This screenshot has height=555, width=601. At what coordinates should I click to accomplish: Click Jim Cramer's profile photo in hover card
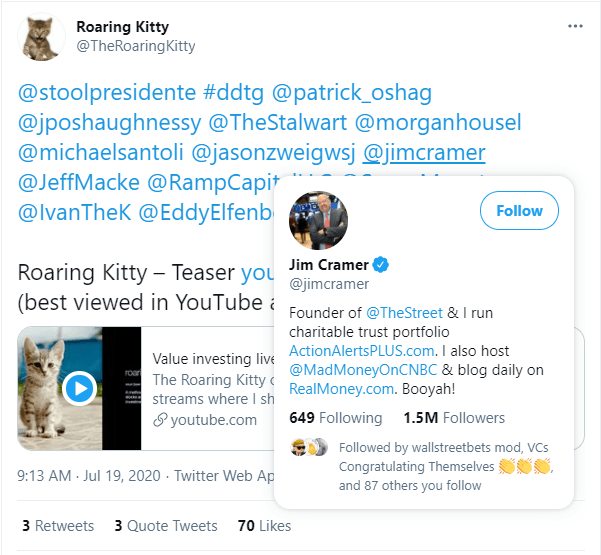(318, 220)
